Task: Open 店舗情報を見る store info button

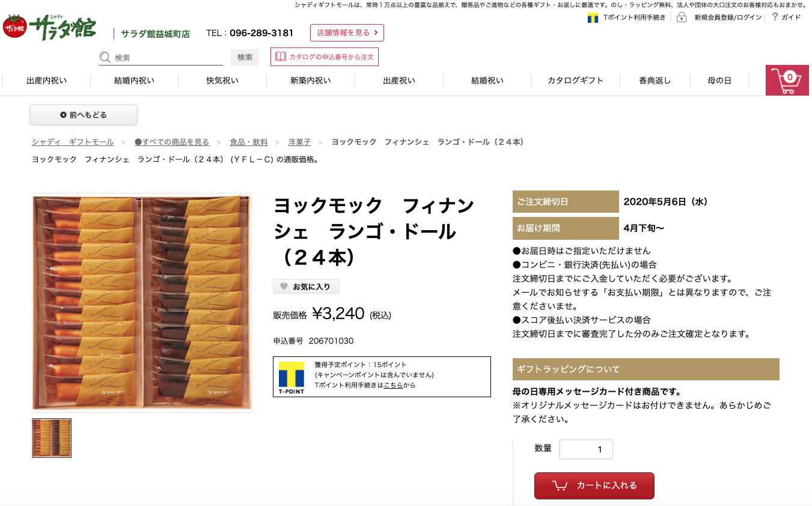Action: click(x=347, y=33)
